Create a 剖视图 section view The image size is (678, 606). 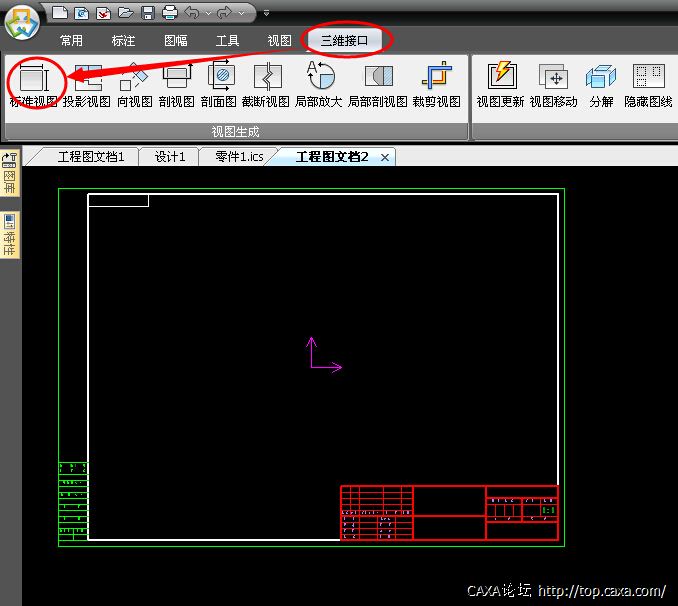177,84
